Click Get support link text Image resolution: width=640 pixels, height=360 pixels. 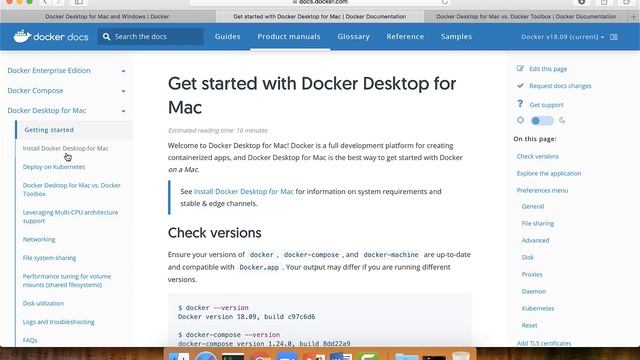click(546, 105)
